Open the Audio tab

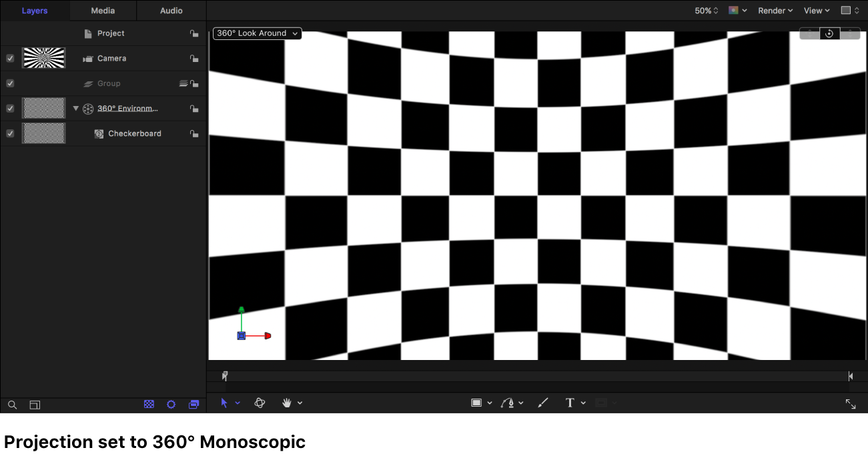171,10
